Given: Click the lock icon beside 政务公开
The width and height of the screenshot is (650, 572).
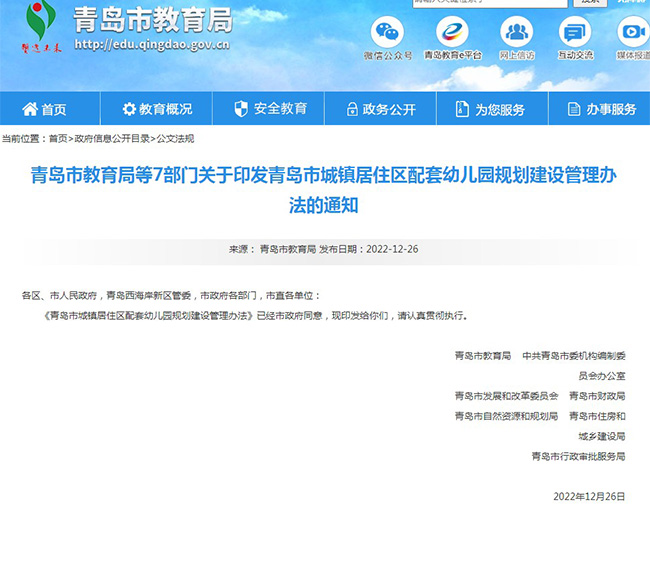Looking at the screenshot, I should click(352, 109).
